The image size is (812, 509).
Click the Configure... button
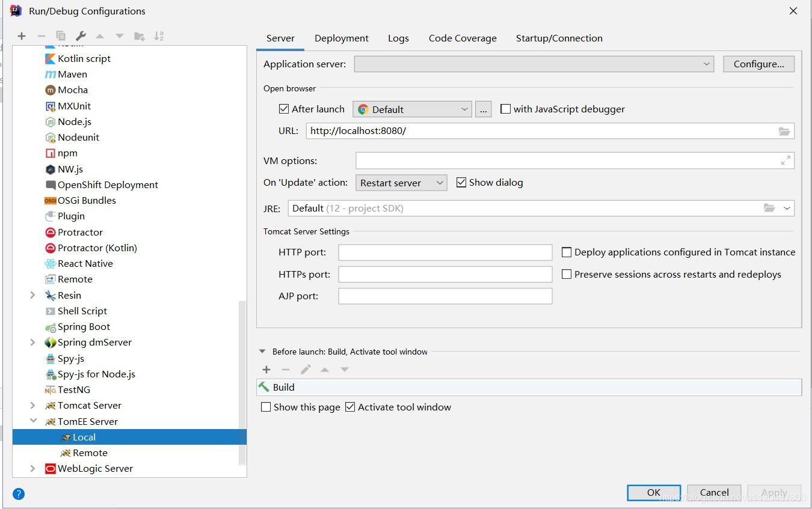pos(758,64)
